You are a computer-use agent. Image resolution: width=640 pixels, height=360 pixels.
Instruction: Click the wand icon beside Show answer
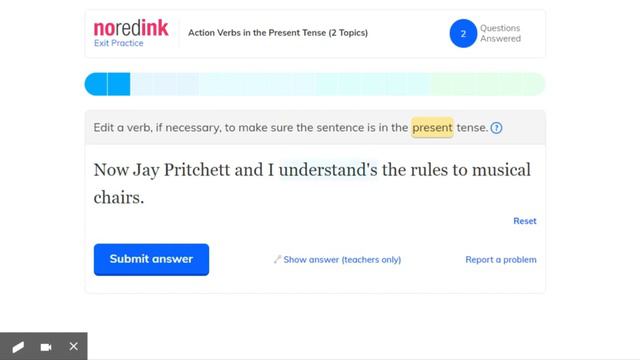point(277,259)
